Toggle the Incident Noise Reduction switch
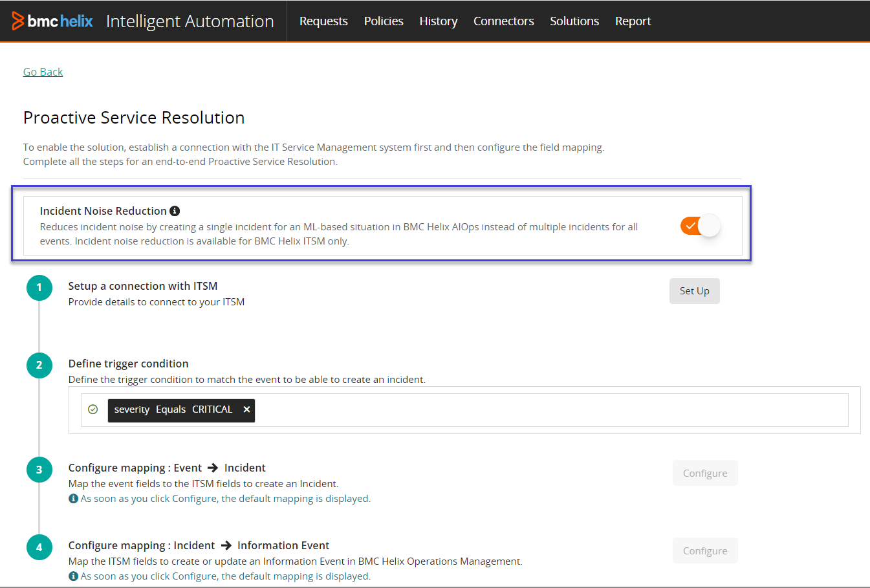The width and height of the screenshot is (870, 588). (x=700, y=226)
